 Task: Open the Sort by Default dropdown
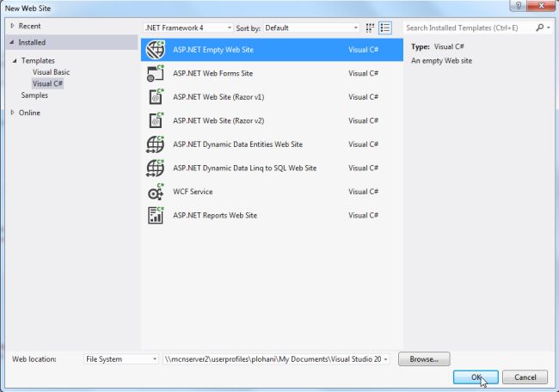[x=311, y=28]
